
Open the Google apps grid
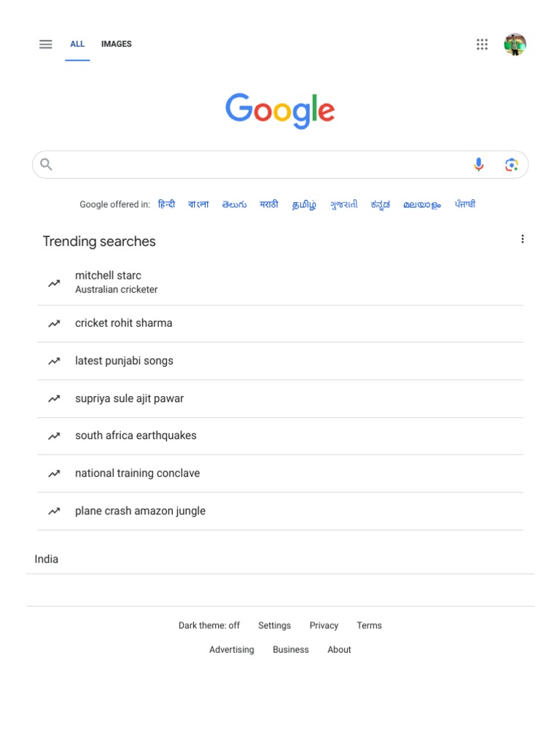coord(482,44)
